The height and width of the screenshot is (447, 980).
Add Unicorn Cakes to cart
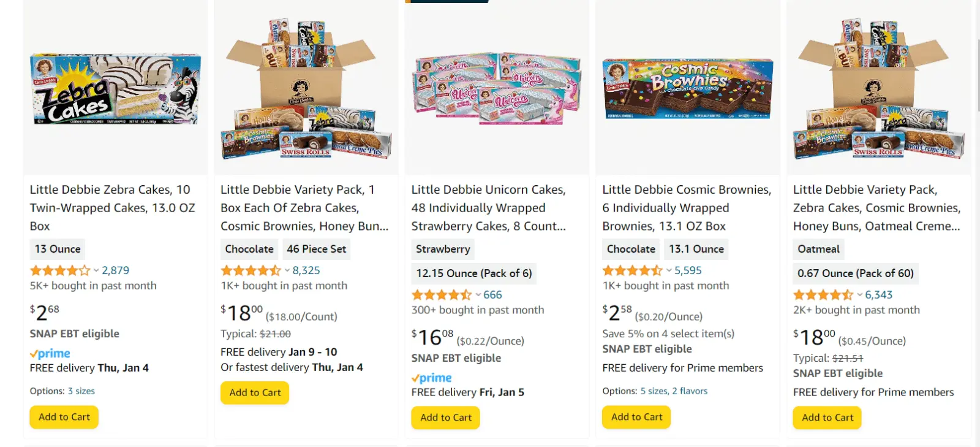click(446, 418)
